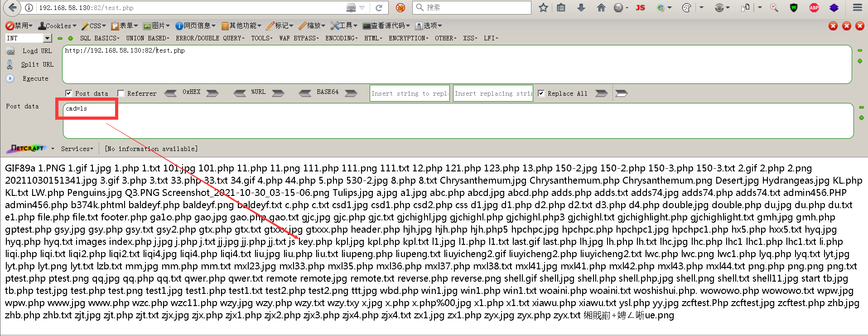Click the BASE64 encode right arrow
This screenshot has height=336, width=868.
(351, 93)
